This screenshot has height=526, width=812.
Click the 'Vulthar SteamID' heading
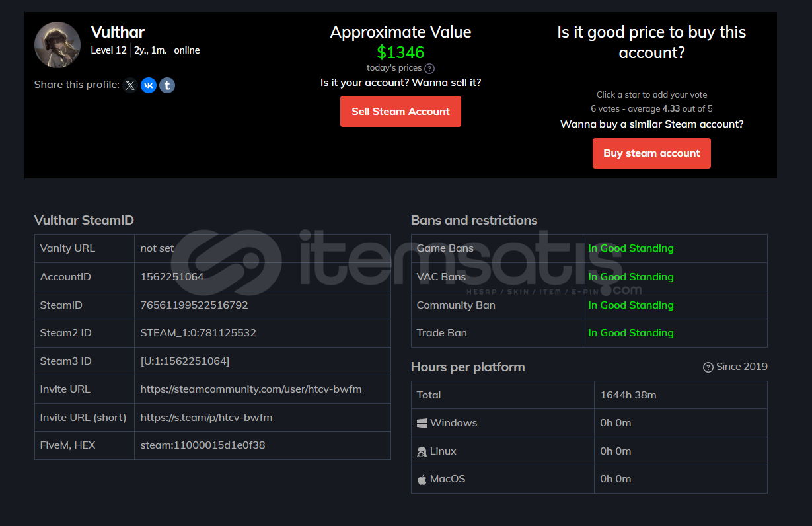pos(84,221)
